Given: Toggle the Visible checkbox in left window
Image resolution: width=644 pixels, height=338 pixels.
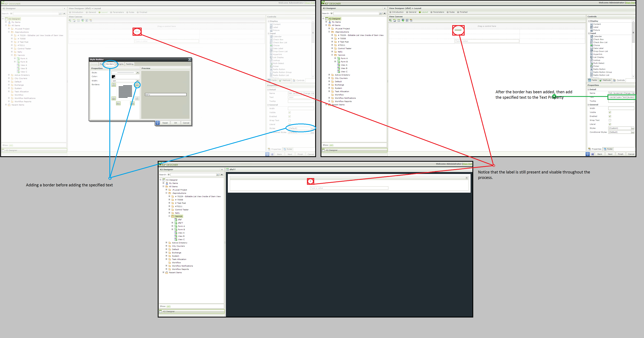Looking at the screenshot, I should pyautogui.click(x=290, y=113).
